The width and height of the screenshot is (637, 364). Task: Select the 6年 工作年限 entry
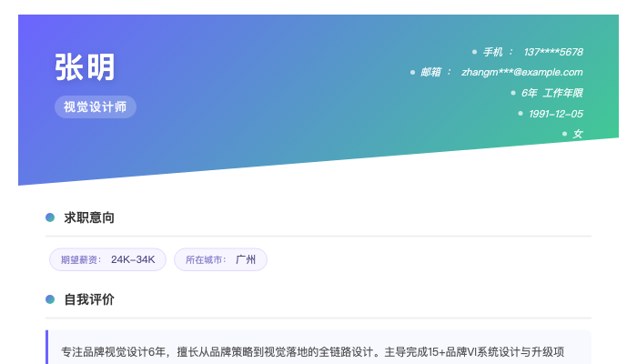[x=551, y=93]
